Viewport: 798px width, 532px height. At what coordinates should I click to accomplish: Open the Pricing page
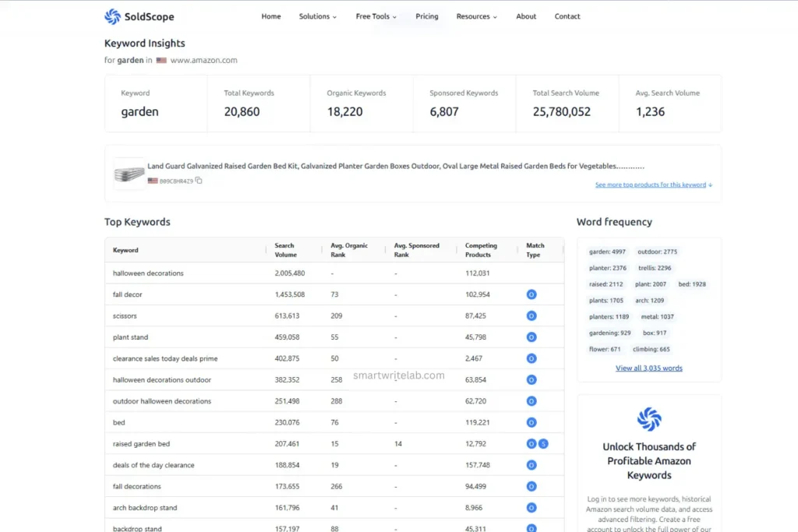[427, 16]
